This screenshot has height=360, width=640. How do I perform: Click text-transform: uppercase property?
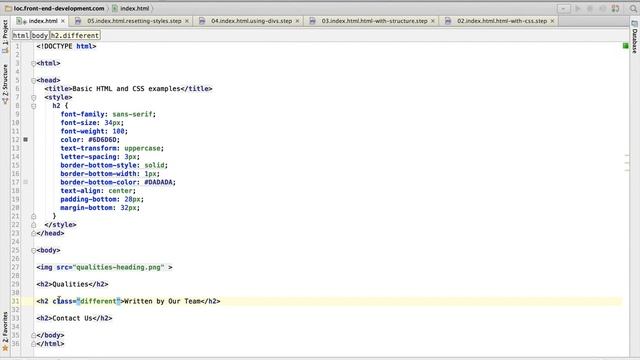click(112, 148)
